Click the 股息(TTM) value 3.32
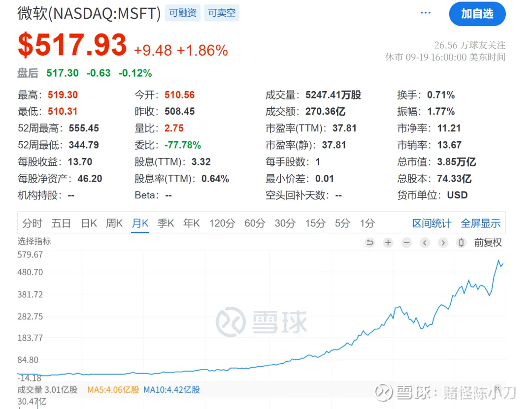532x409 pixels. tap(201, 162)
